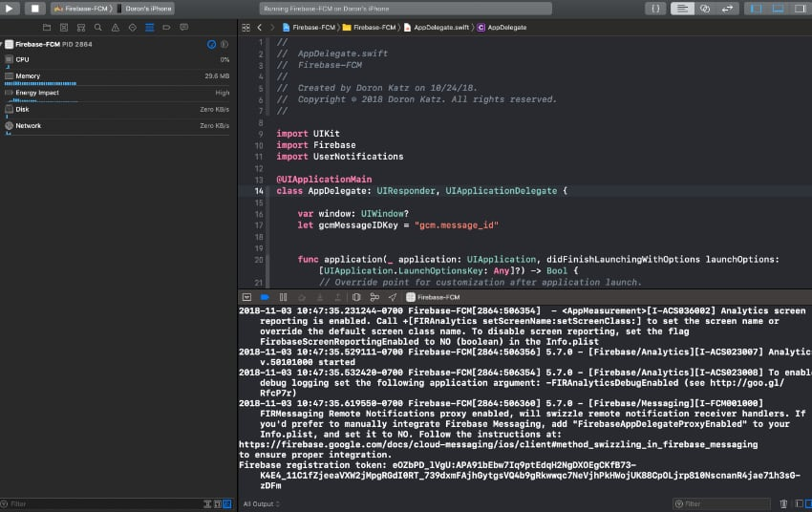Click Firebase-FCM folder in jump bar
The image size is (812, 512).
(370, 28)
